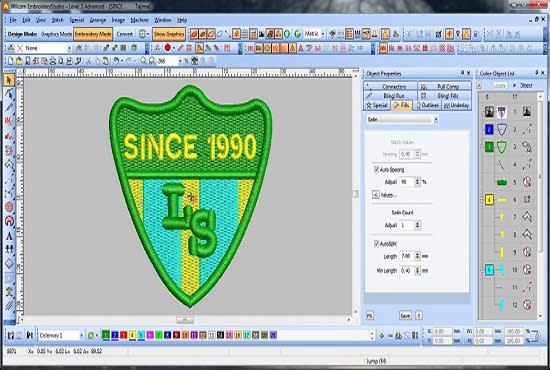Viewport: 550px width, 370px height.
Task: Toggle the Show Graphics button
Action: click(x=169, y=34)
